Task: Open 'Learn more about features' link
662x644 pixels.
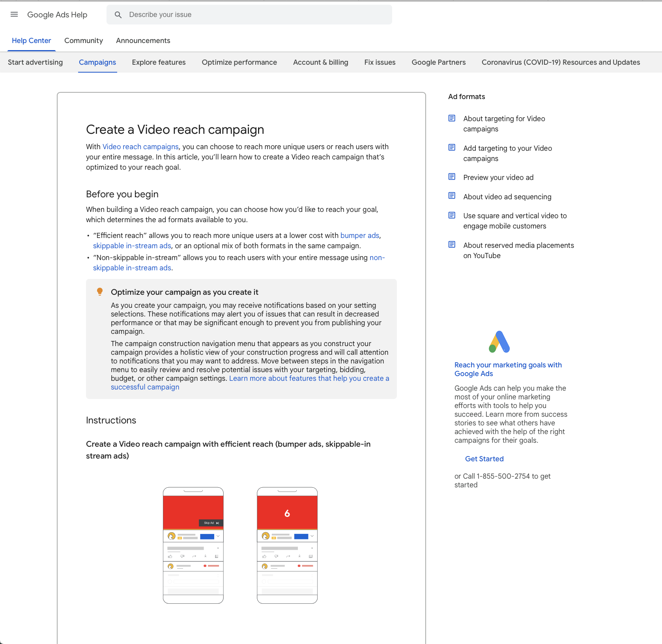Action: 250,383
